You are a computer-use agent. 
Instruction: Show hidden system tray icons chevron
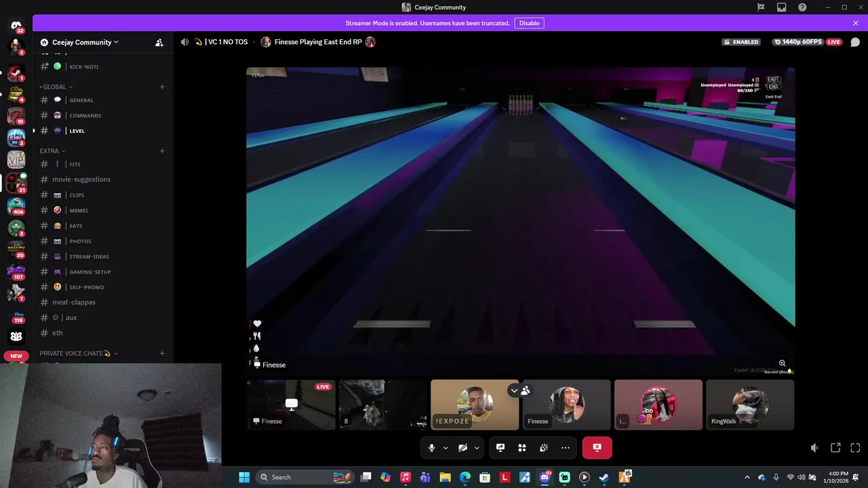[747, 477]
